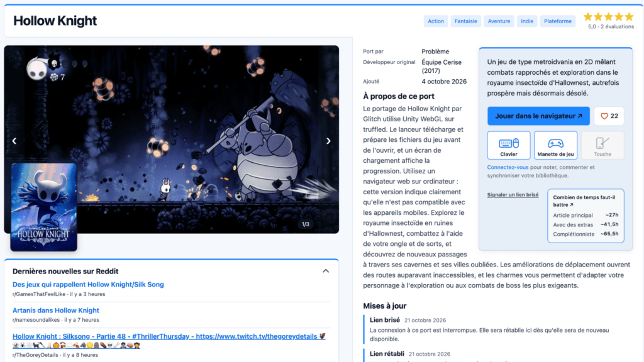Filter by the Aventure tag
644x362 pixels.
click(x=499, y=21)
